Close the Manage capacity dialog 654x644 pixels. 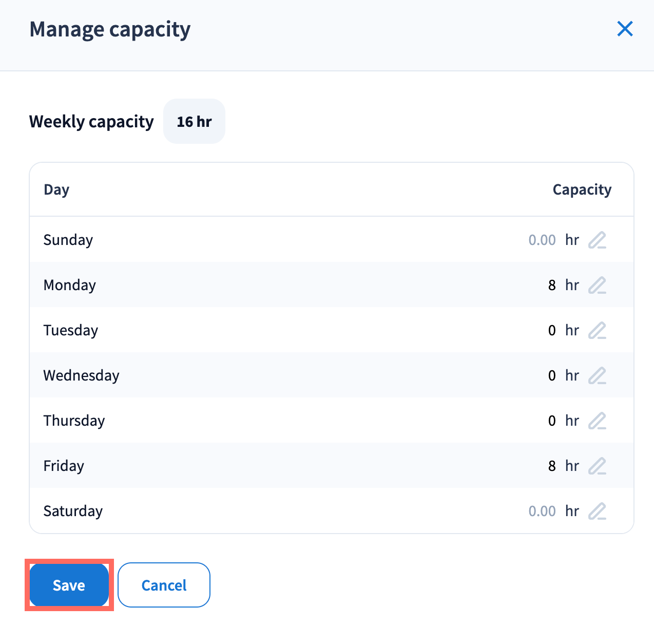coord(625,29)
